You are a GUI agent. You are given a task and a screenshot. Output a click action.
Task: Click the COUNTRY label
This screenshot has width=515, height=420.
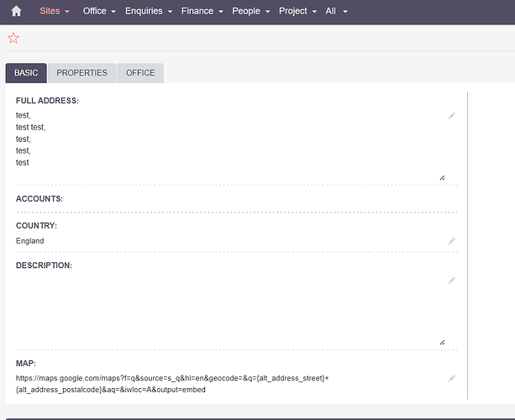(x=36, y=226)
